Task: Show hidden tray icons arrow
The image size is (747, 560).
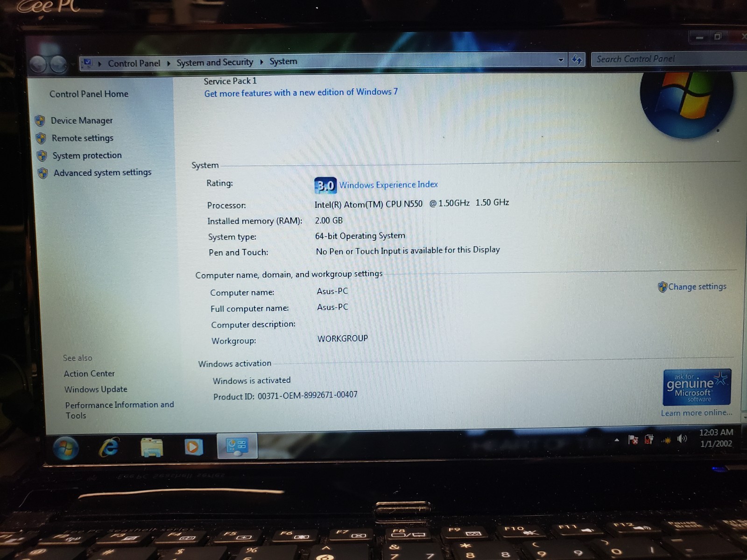Action: (617, 440)
